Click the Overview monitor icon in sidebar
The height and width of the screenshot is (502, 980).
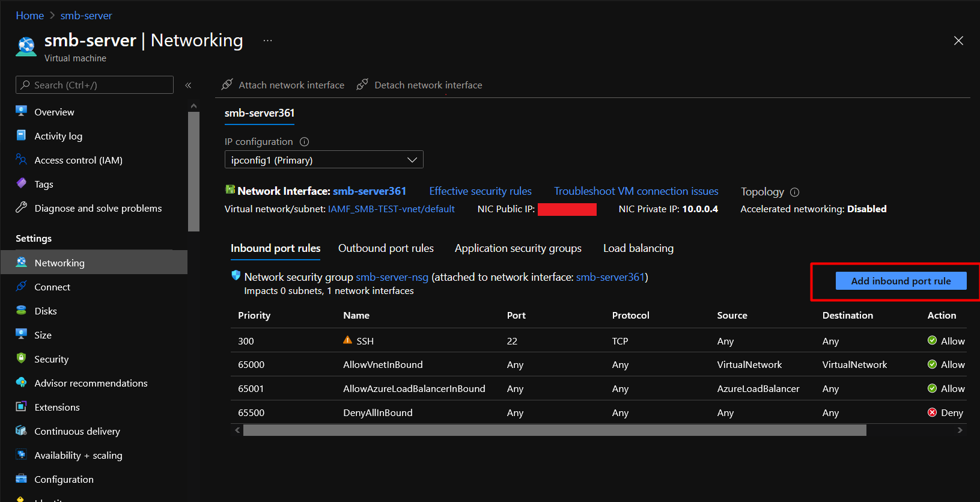click(22, 111)
